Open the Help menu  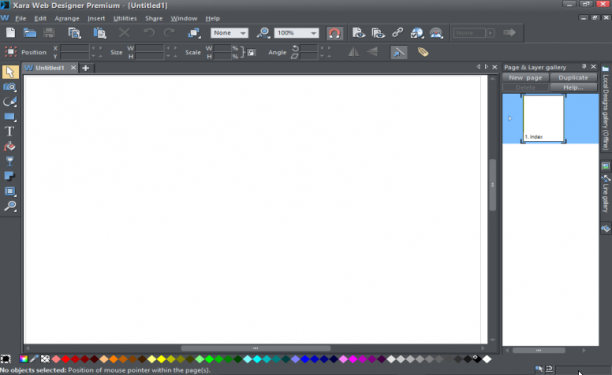[x=213, y=18]
